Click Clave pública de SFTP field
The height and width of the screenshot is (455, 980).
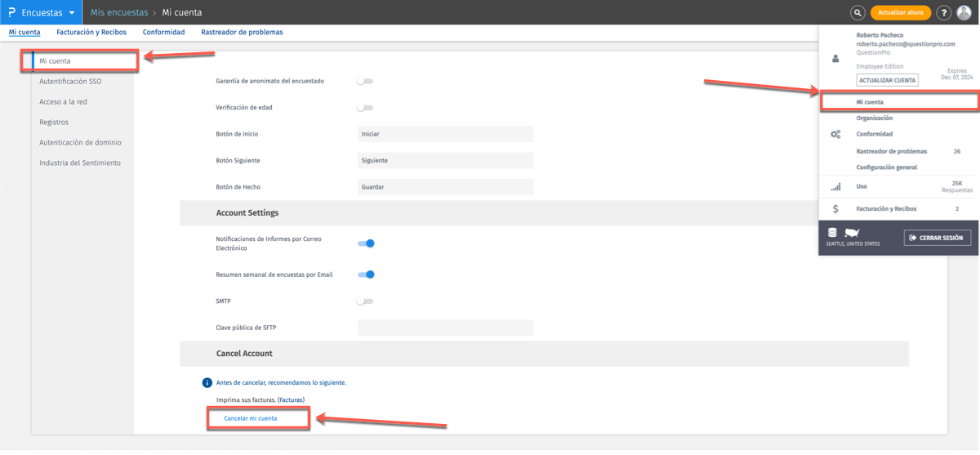click(x=445, y=328)
